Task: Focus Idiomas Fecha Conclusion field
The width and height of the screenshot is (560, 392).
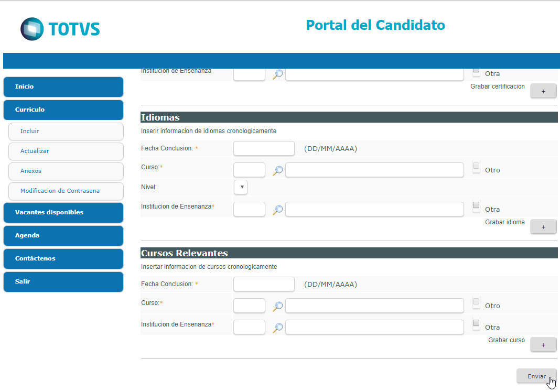Action: tap(264, 148)
